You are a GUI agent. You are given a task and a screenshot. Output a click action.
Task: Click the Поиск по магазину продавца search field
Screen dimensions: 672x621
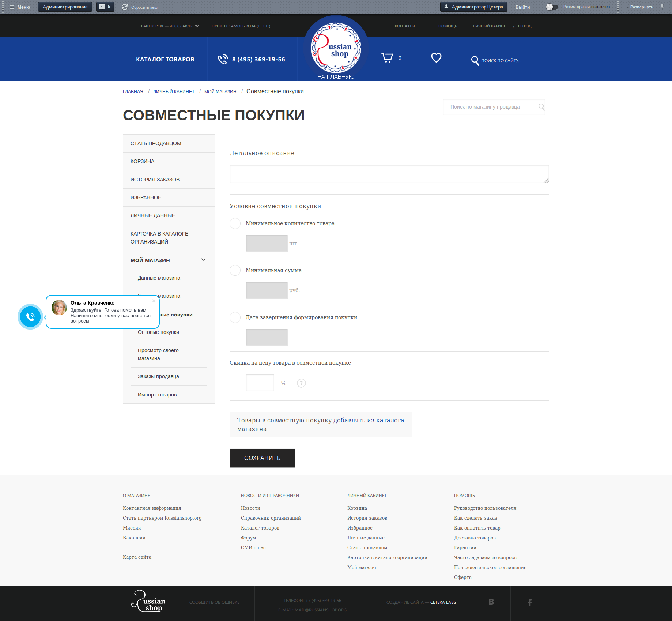490,107
